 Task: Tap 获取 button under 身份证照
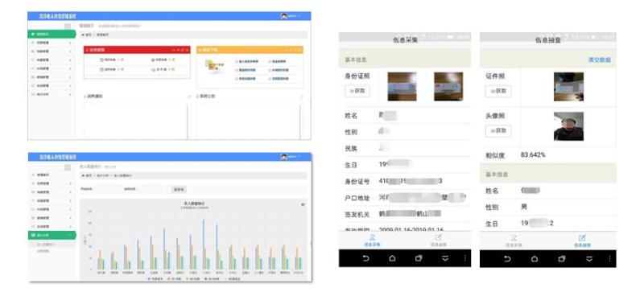pyautogui.click(x=357, y=91)
